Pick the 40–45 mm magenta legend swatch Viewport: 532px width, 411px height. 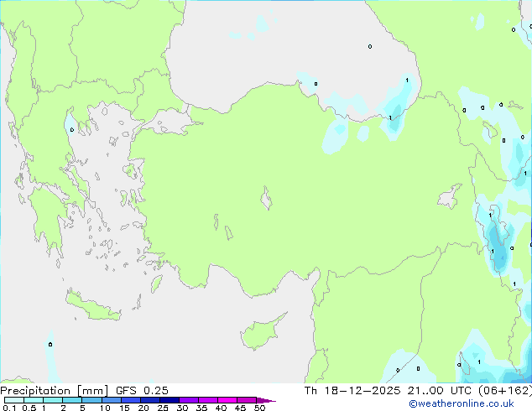(227, 400)
